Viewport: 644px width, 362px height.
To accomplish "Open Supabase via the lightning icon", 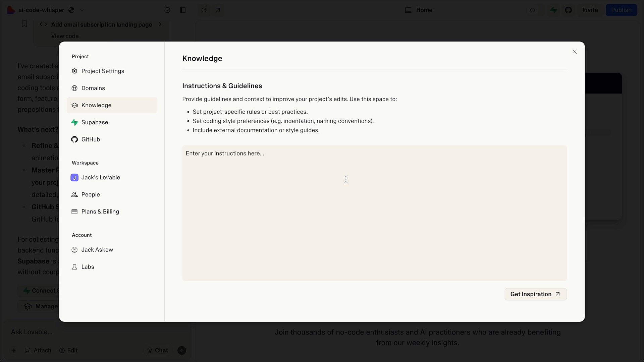I will pyautogui.click(x=553, y=10).
